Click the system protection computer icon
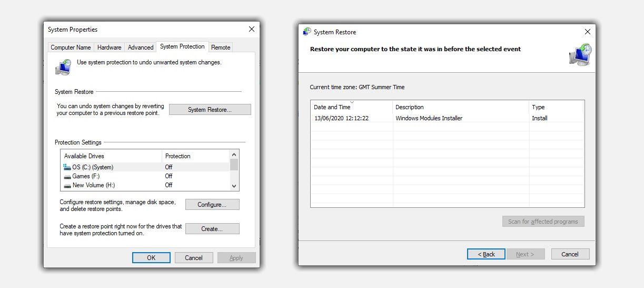This screenshot has width=644, height=288. click(63, 67)
